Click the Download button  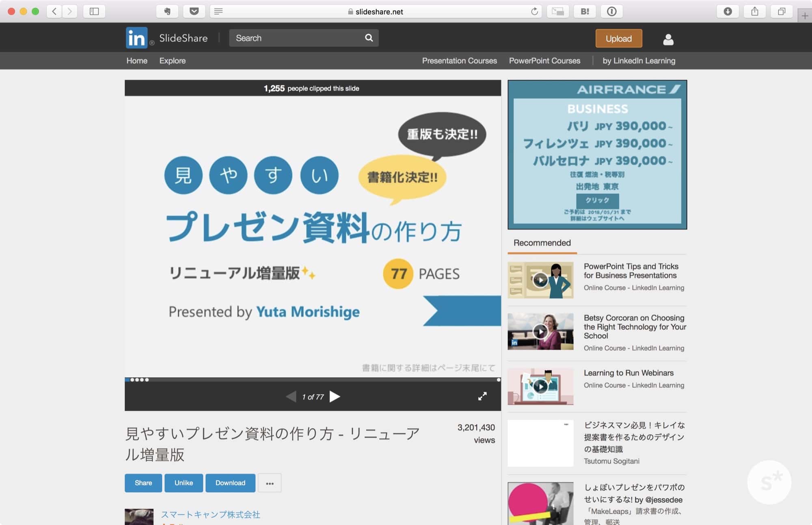coord(230,483)
